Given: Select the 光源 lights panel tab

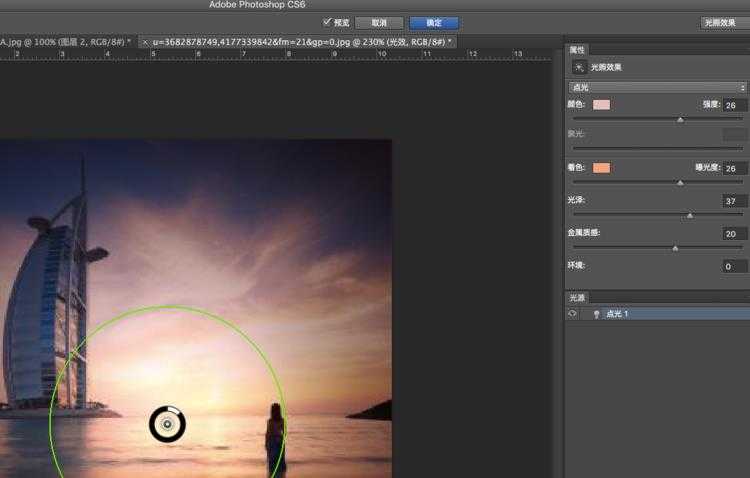Looking at the screenshot, I should 578,298.
